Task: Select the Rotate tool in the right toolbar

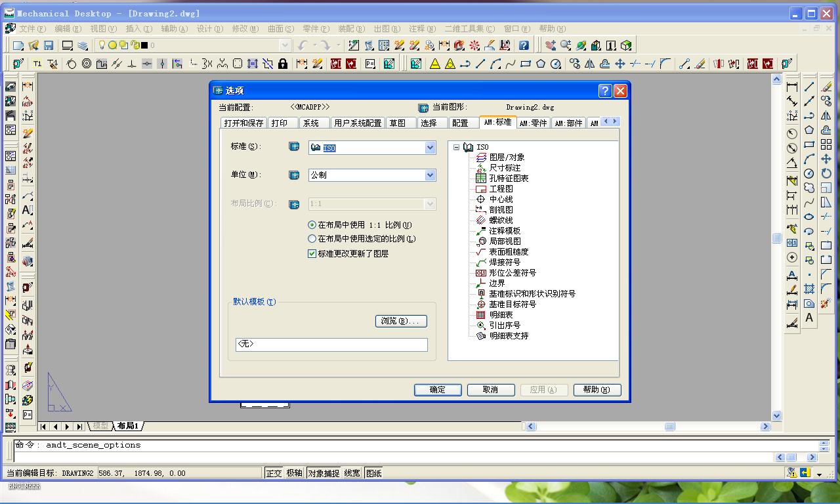Action: (826, 174)
